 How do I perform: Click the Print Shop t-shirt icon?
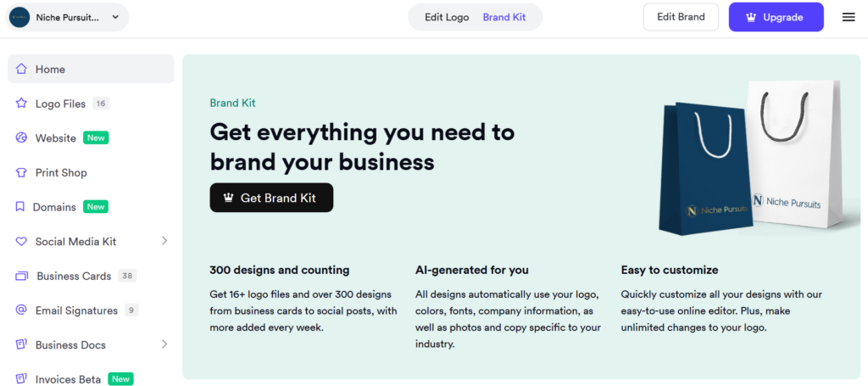(21, 172)
